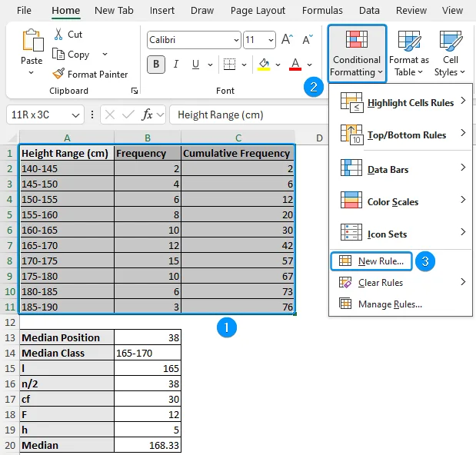
Task: Select the Median Class cell 165-170
Action: pyautogui.click(x=148, y=353)
